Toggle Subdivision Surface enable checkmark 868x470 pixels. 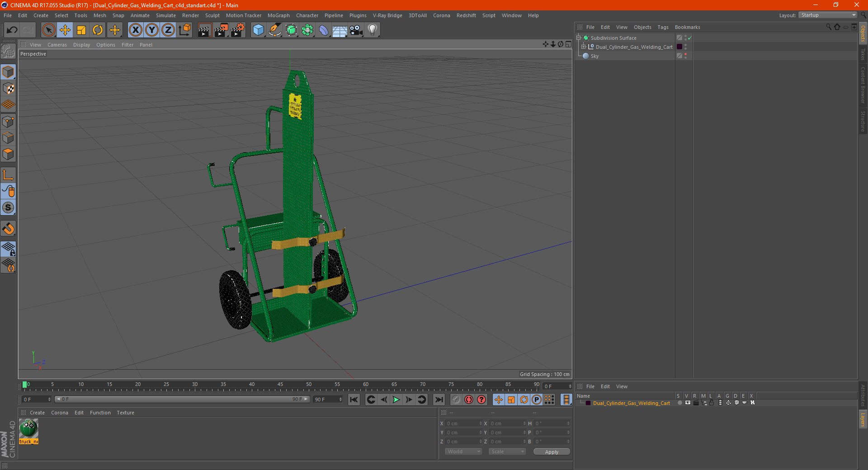690,38
